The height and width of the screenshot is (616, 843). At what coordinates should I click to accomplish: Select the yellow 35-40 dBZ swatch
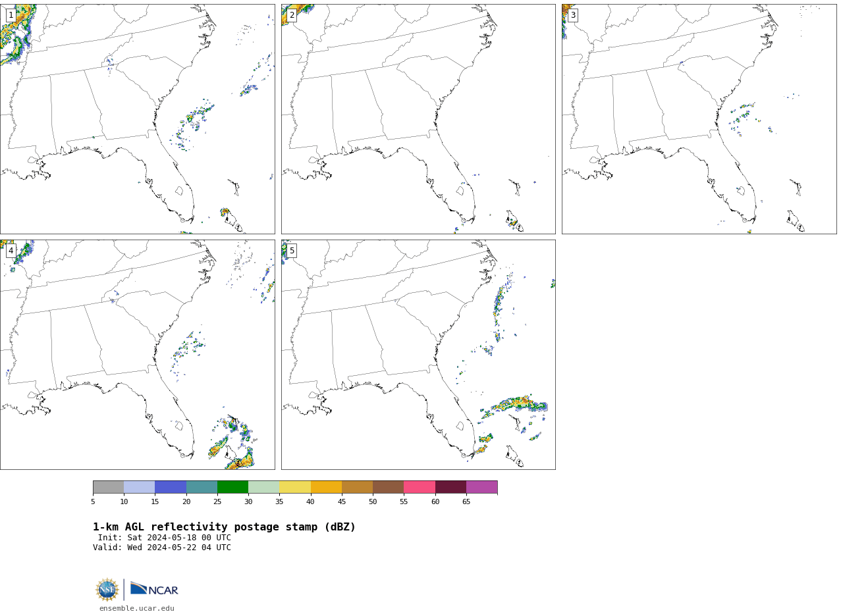(x=295, y=487)
